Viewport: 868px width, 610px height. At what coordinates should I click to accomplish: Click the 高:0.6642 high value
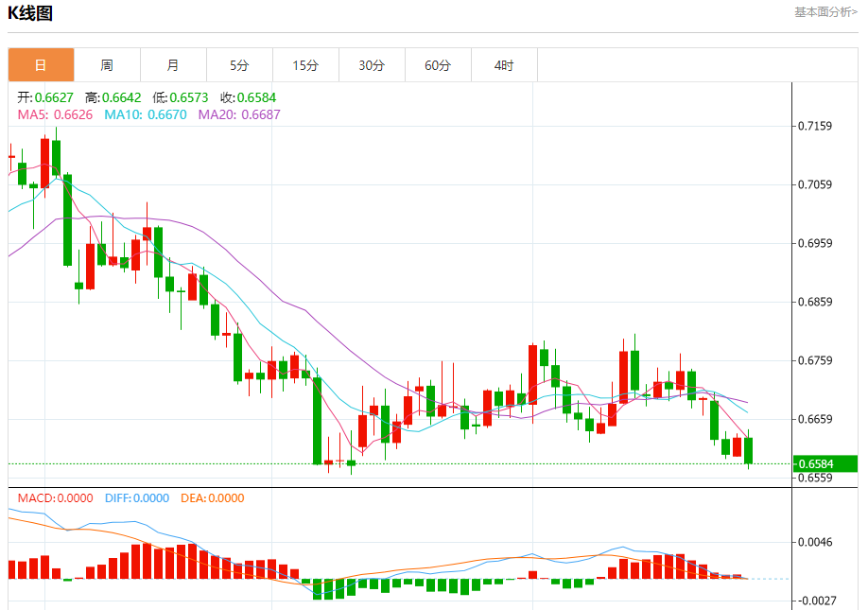tap(113, 97)
